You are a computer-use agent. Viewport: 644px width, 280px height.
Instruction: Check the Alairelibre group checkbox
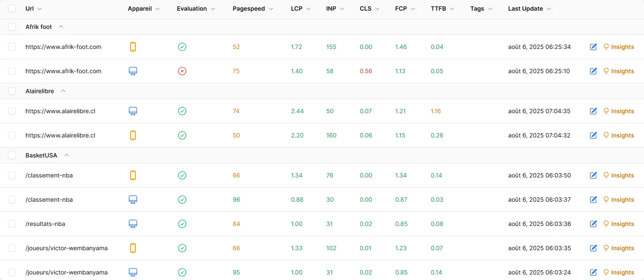pos(12,91)
